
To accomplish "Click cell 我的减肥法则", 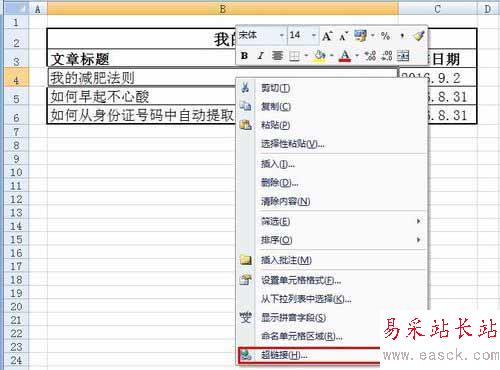I will tap(141, 78).
